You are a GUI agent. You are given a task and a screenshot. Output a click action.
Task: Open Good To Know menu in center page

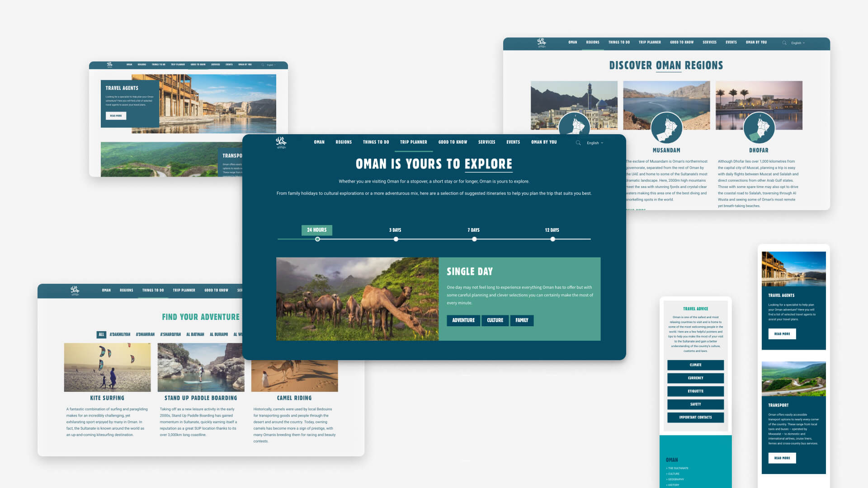point(453,142)
